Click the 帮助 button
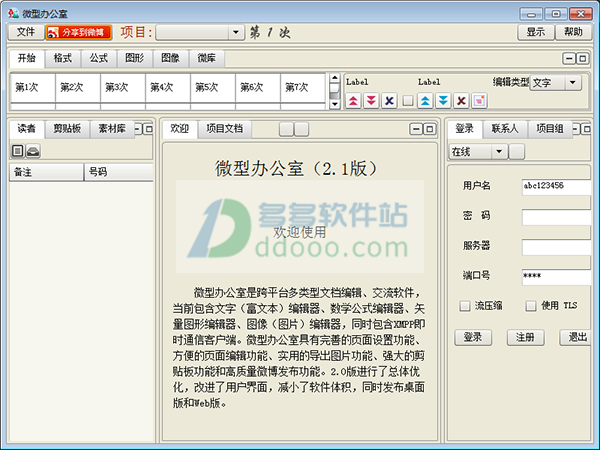 (x=573, y=32)
